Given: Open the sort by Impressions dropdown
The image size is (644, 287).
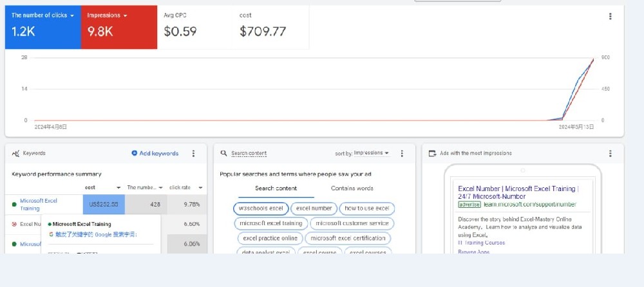Looking at the screenshot, I should click(x=372, y=153).
